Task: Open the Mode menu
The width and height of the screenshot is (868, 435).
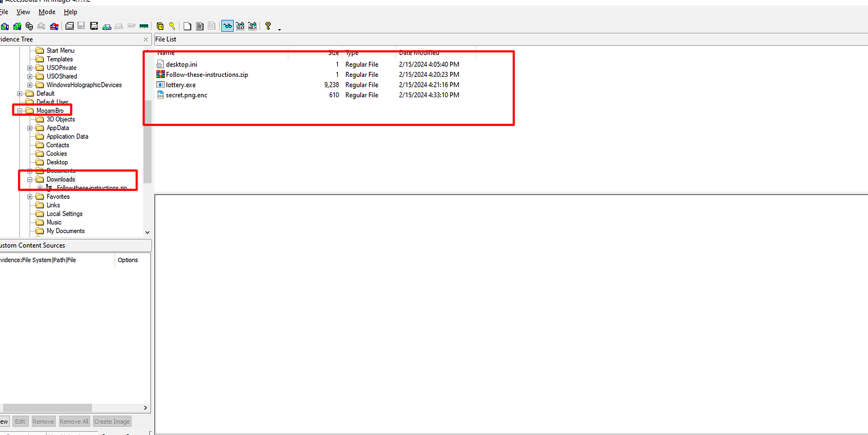Action: 46,11
